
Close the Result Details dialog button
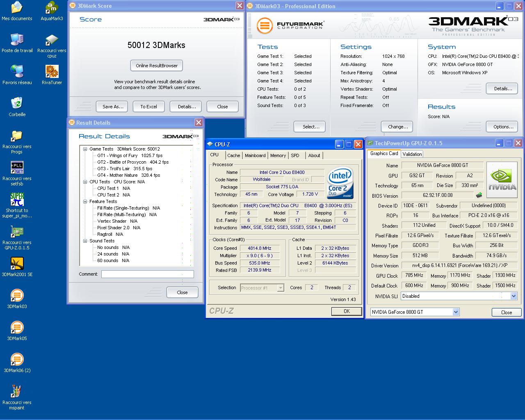(182, 292)
